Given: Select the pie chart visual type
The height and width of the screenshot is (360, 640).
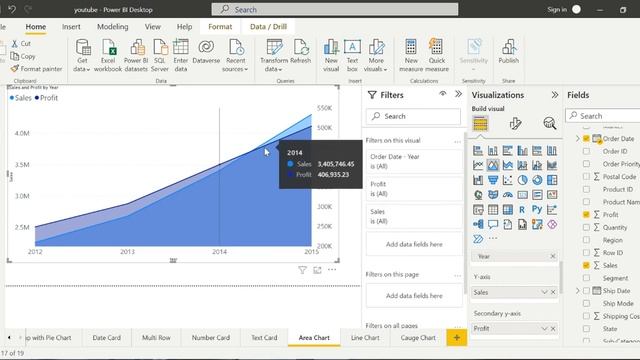Looking at the screenshot, I should coord(522,180).
